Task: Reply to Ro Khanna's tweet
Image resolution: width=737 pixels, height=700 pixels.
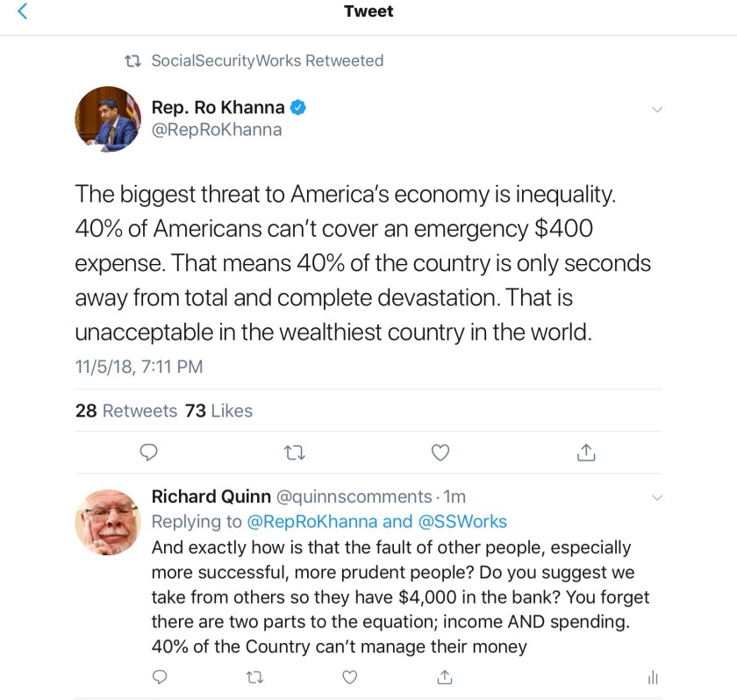Action: (x=149, y=452)
